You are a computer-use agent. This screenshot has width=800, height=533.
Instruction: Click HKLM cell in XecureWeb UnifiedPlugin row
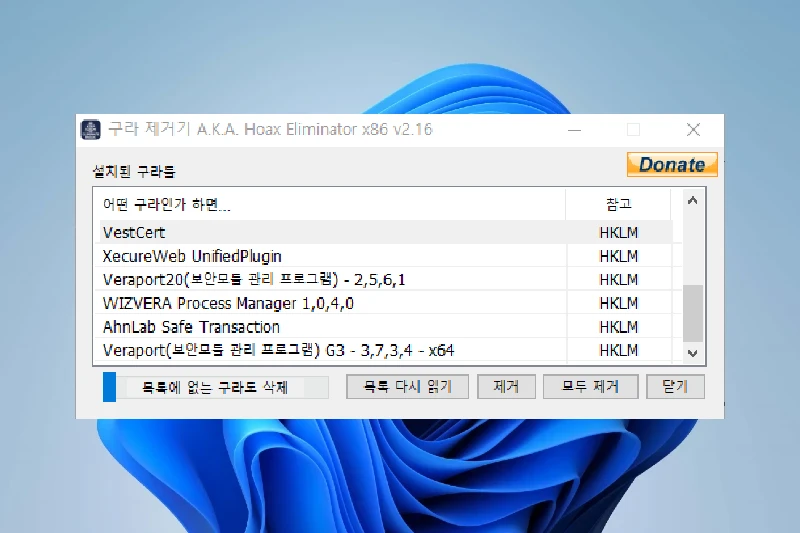click(618, 256)
